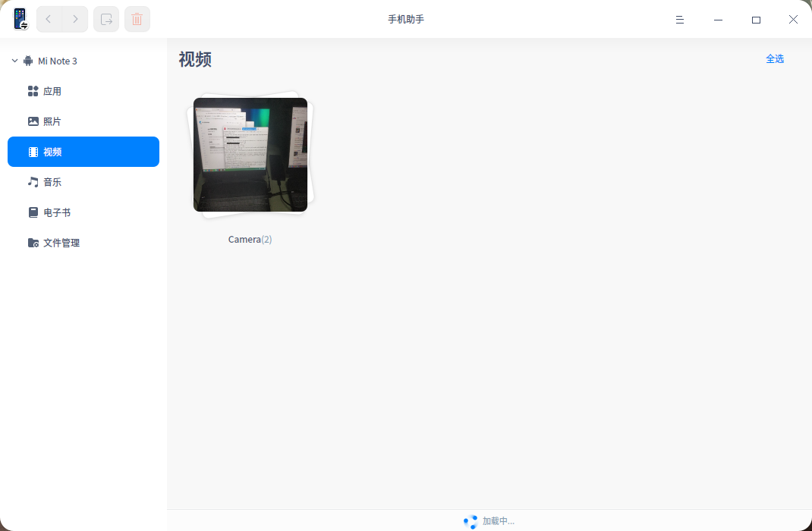Open the Camera video album thumbnail
Viewport: 812px width, 531px height.
pyautogui.click(x=250, y=155)
